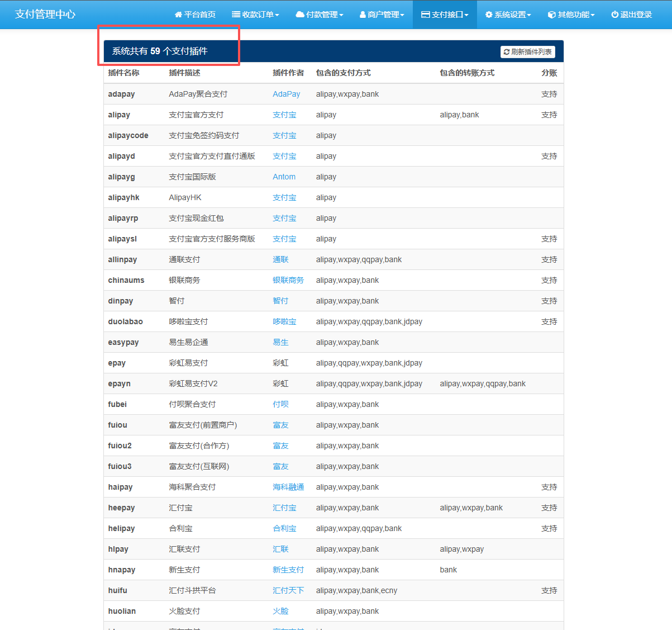
Task: Expand the 其他功能 dropdown caret
Action: pyautogui.click(x=593, y=15)
